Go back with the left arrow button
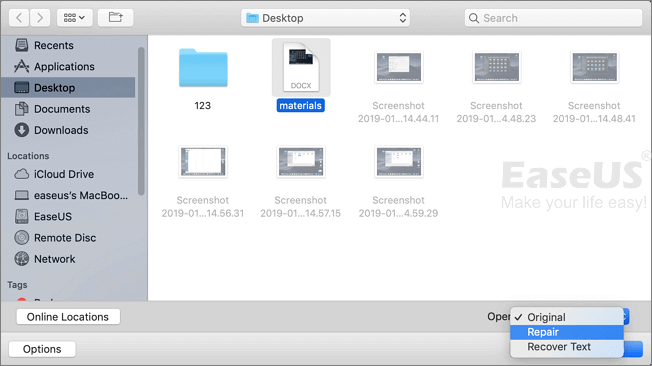Viewport: 652px width, 366px height. 19,18
